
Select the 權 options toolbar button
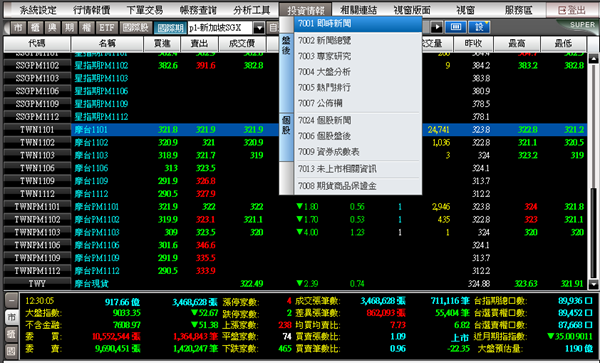86,28
